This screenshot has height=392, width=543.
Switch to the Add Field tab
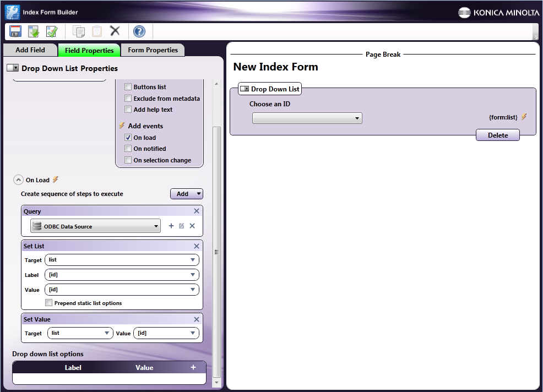pos(30,50)
